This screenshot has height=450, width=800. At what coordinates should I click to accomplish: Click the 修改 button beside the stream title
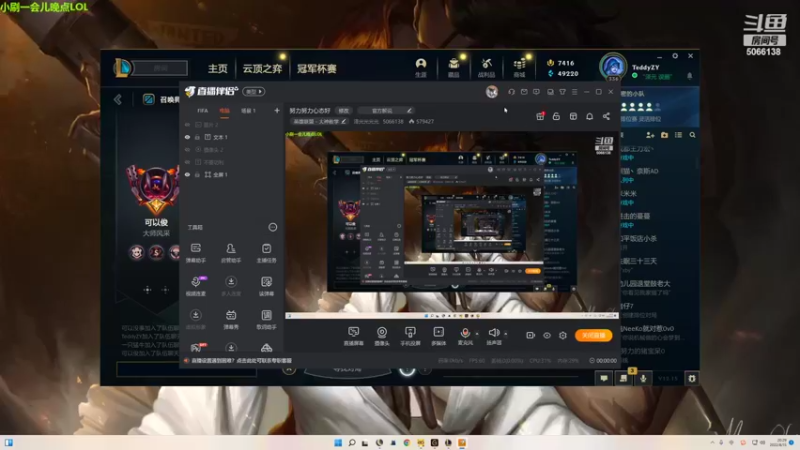tap(344, 110)
